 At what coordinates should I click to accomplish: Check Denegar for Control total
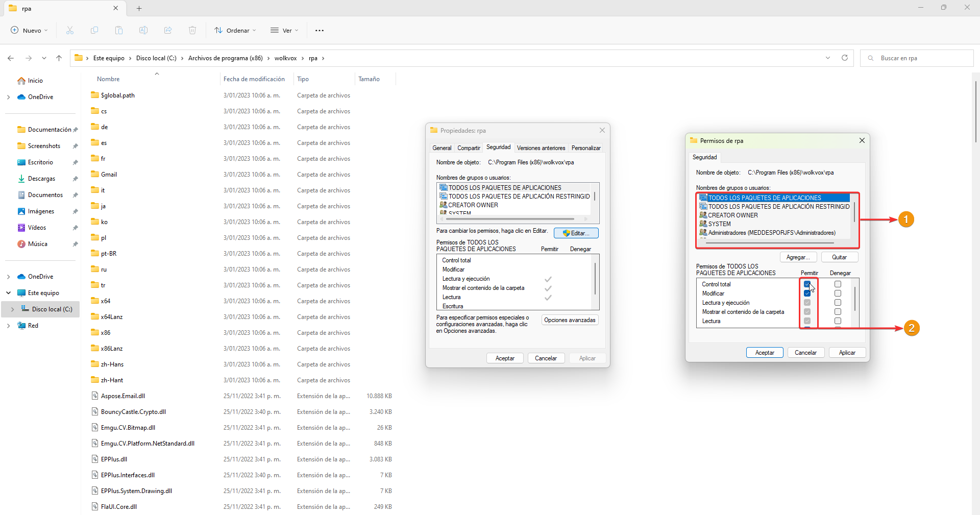(x=838, y=284)
